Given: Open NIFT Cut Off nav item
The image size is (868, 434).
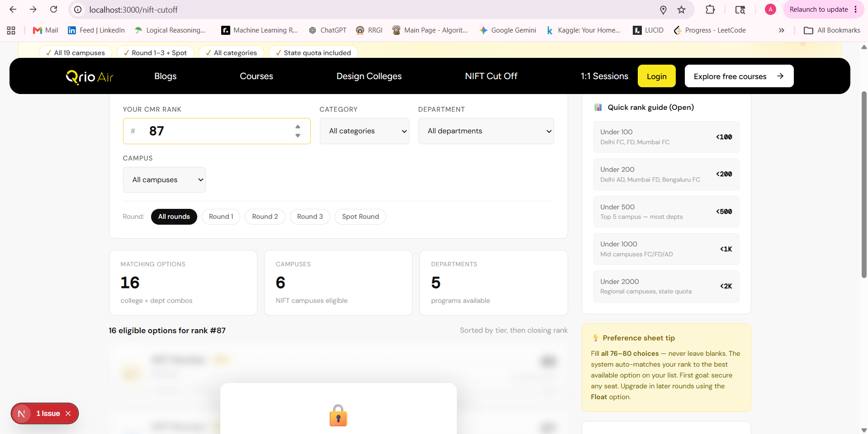Looking at the screenshot, I should (491, 76).
